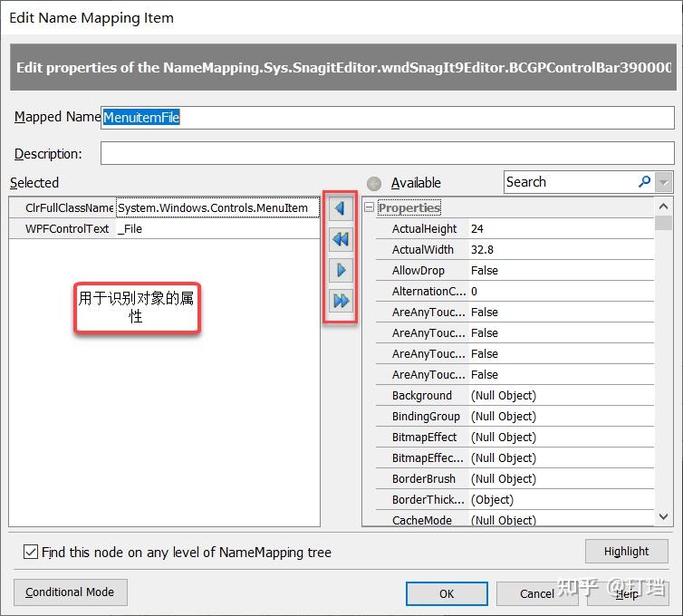Select the ActualWidth property
The width and height of the screenshot is (683, 616).
(515, 250)
